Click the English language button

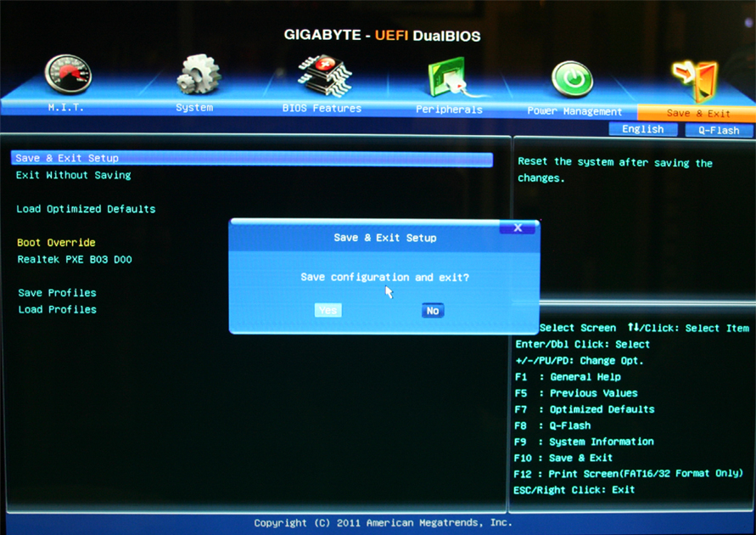(x=642, y=129)
